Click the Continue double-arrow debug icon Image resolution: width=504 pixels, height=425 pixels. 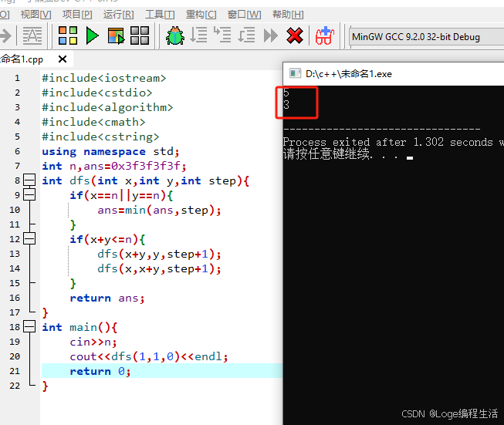271,35
